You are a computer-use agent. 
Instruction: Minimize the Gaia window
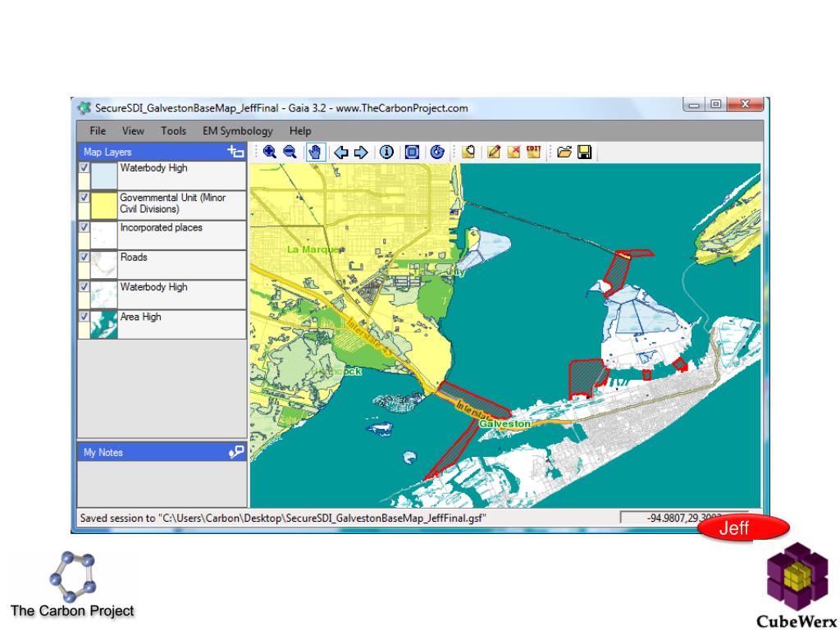click(x=694, y=104)
